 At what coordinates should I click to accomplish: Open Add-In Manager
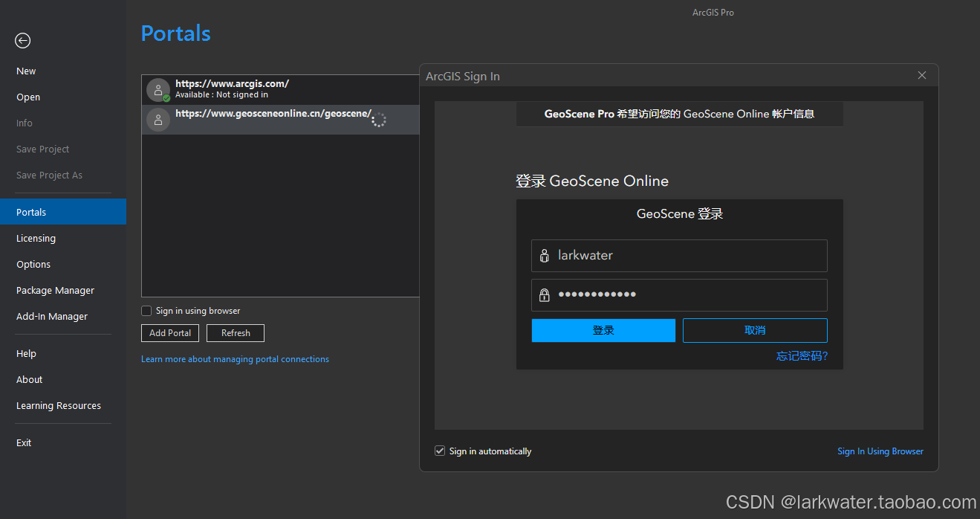[52, 317]
